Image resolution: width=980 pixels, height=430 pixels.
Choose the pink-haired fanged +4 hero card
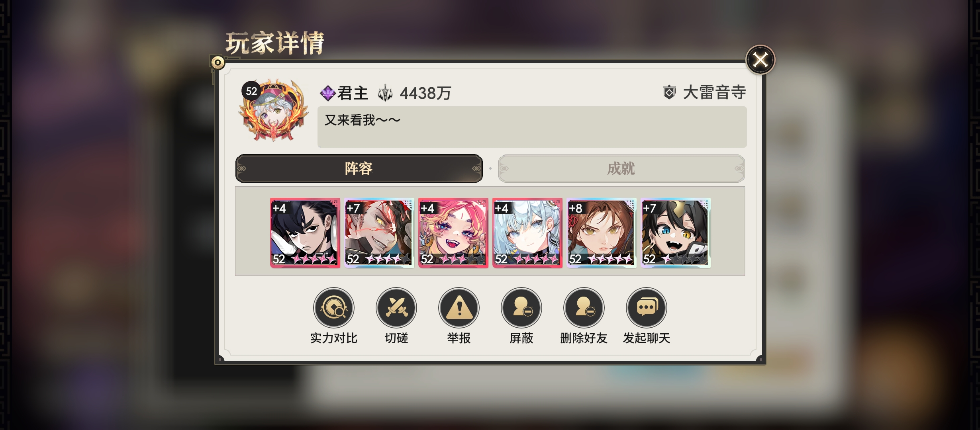pyautogui.click(x=453, y=233)
